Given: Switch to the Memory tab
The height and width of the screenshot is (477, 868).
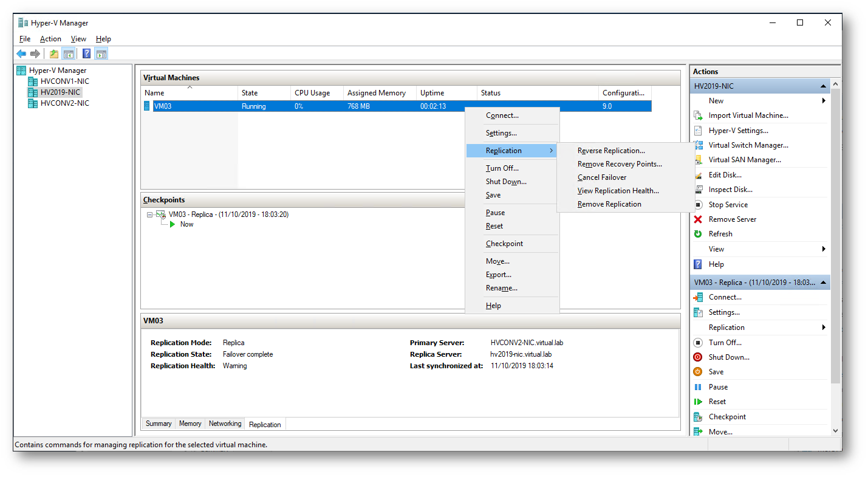Looking at the screenshot, I should click(x=190, y=424).
